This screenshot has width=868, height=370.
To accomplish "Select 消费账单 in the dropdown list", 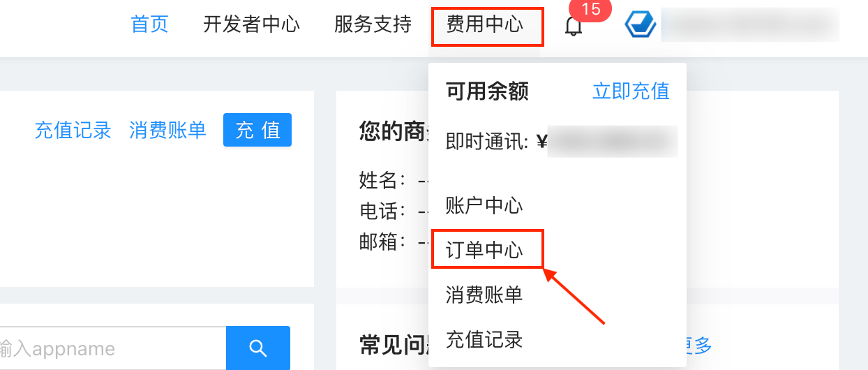I will tap(484, 295).
